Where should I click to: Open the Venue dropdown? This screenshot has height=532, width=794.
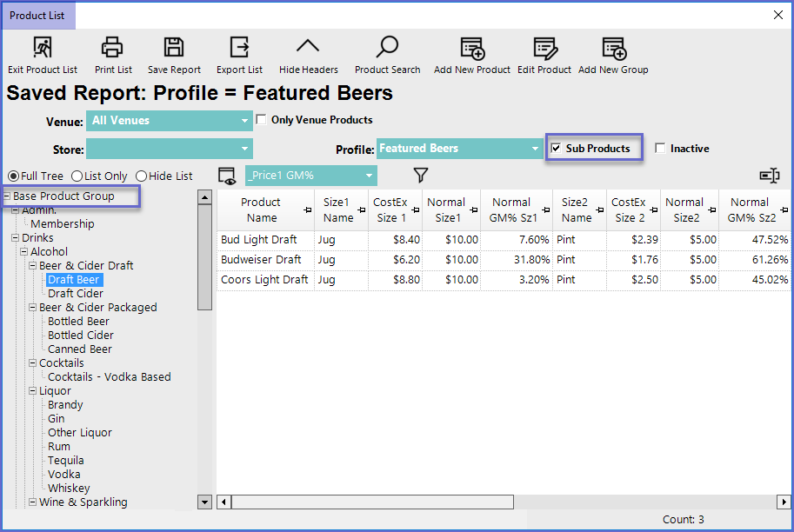click(x=245, y=121)
